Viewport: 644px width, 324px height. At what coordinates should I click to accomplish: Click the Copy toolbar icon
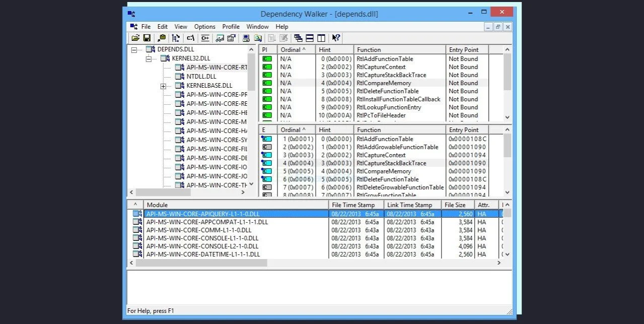(162, 38)
